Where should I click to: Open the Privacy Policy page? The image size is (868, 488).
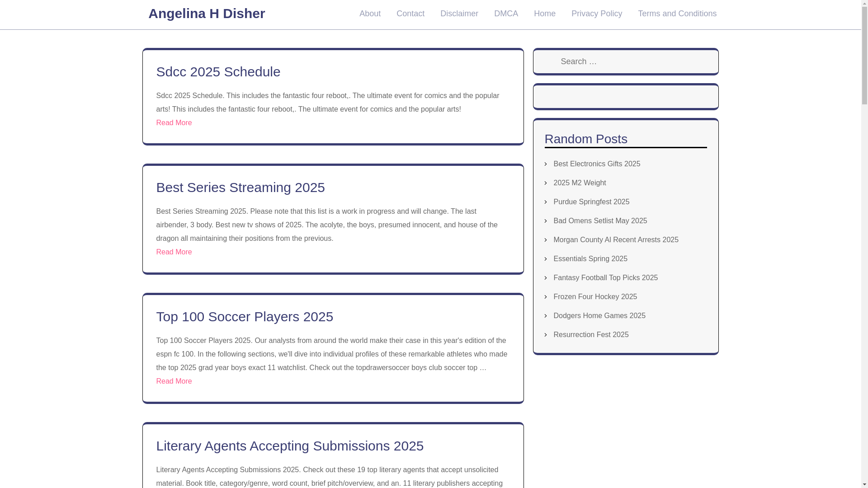(x=597, y=14)
